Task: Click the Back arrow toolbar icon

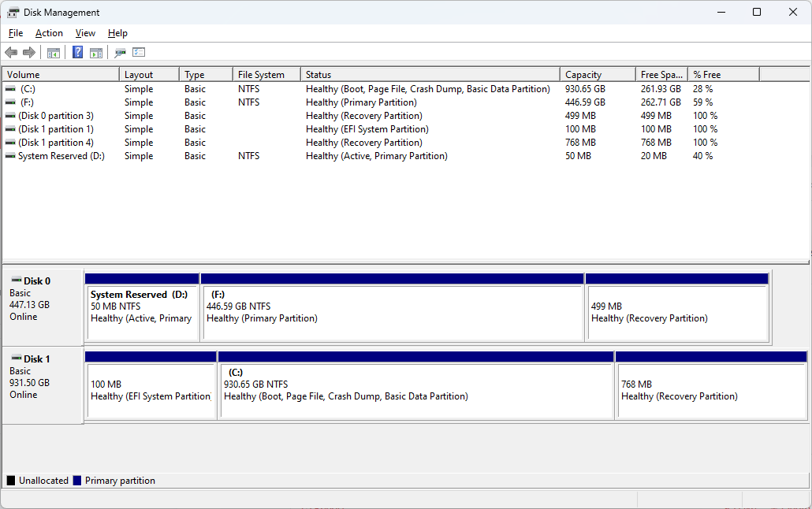Action: pyautogui.click(x=11, y=52)
